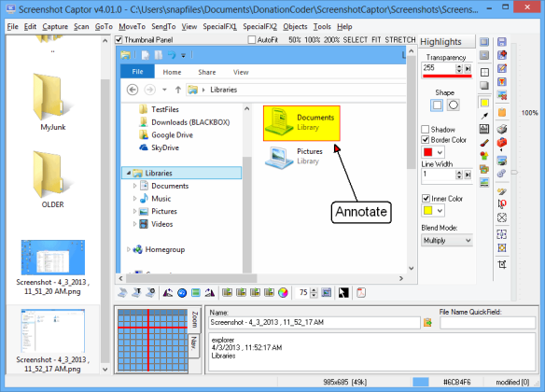545x392 pixels.
Task: Click the save disk icon in right toolbar
Action: [501, 42]
